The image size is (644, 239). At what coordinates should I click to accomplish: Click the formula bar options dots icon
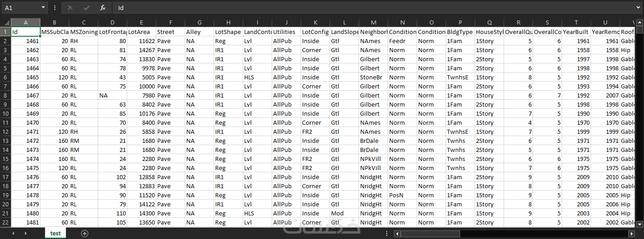(x=55, y=8)
